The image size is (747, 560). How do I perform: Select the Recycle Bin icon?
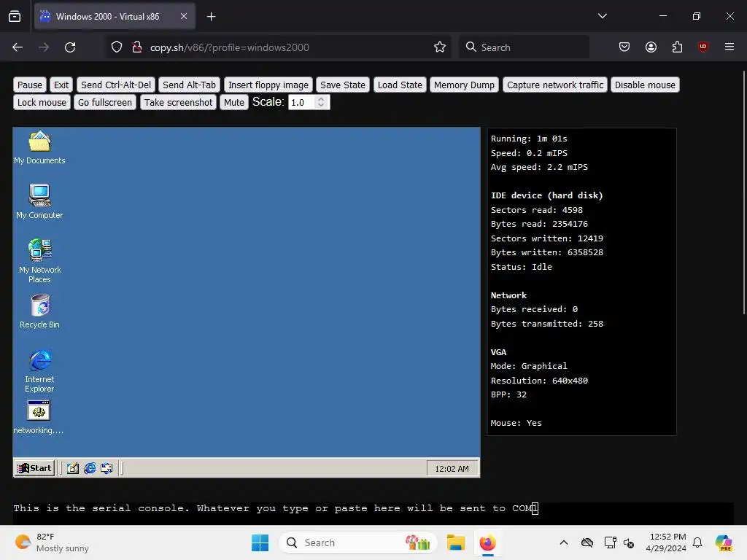click(39, 311)
